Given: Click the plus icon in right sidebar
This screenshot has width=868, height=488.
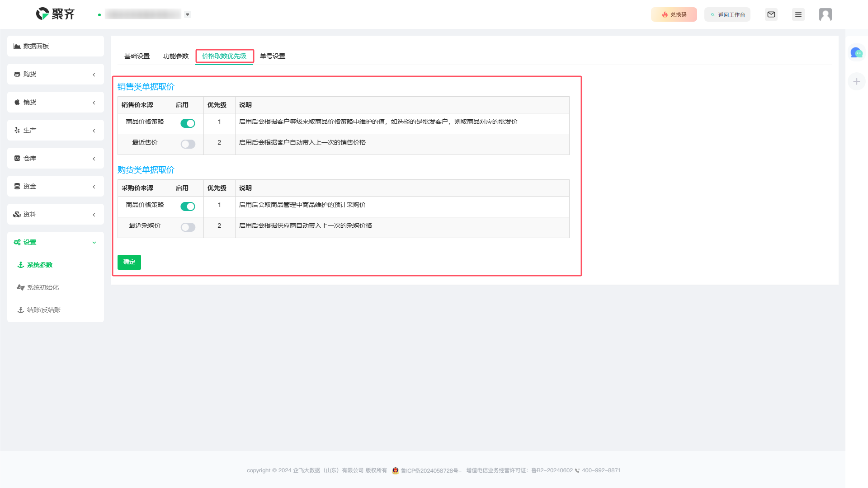Looking at the screenshot, I should 856,81.
